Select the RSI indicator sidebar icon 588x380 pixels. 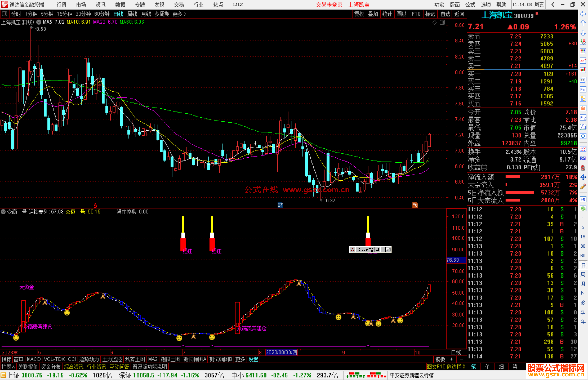point(583,158)
